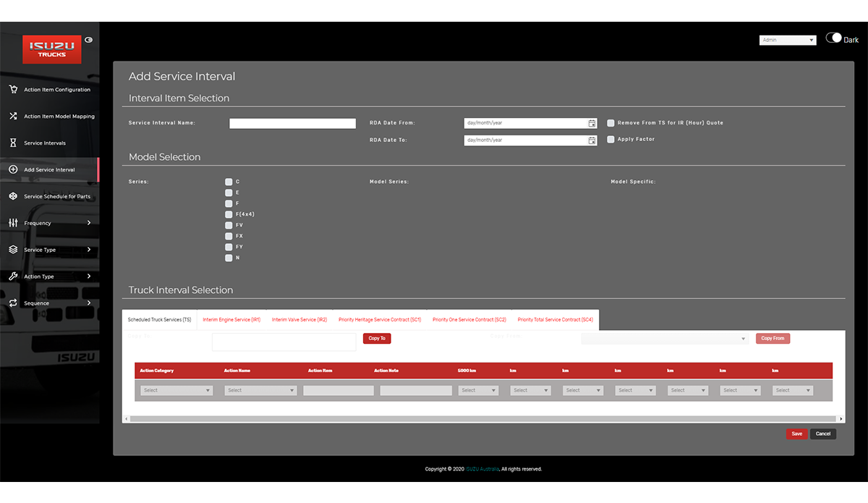Click the Service Type layers icon
Screen dimensions: 868x503
pyautogui.click(x=13, y=250)
